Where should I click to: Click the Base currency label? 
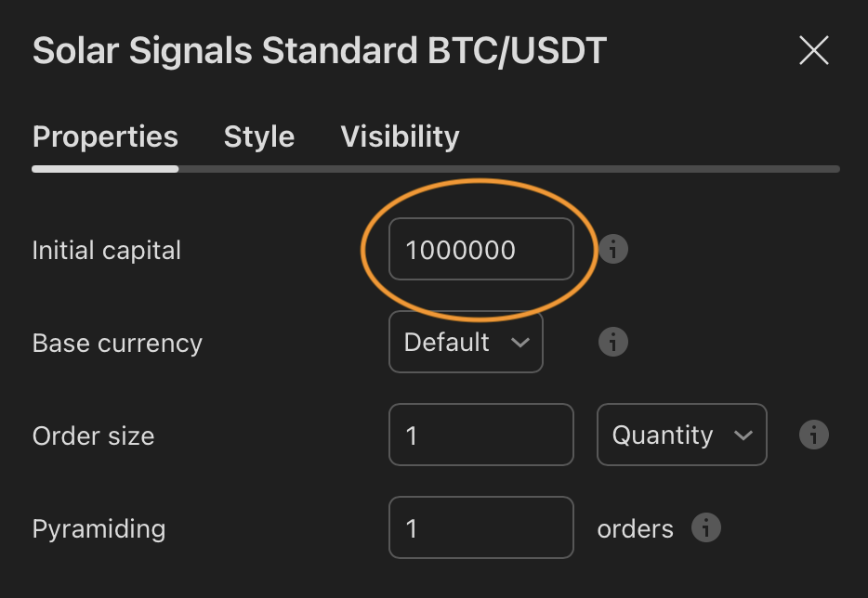117,343
